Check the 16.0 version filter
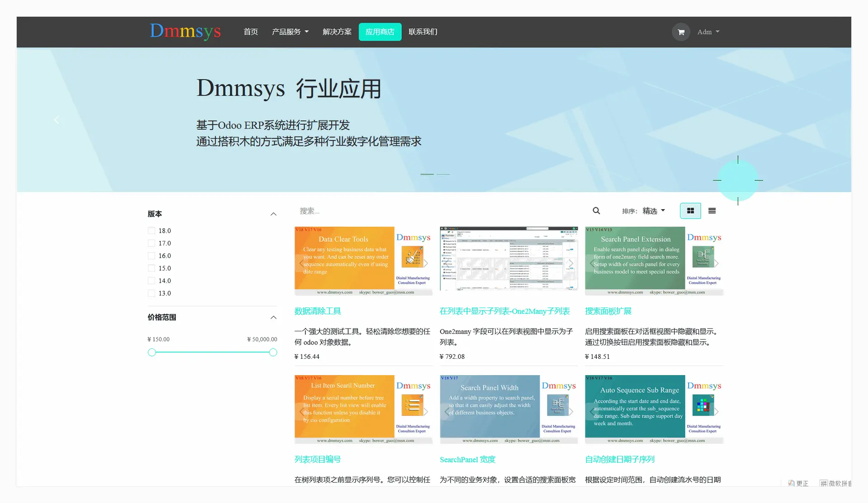 [151, 256]
